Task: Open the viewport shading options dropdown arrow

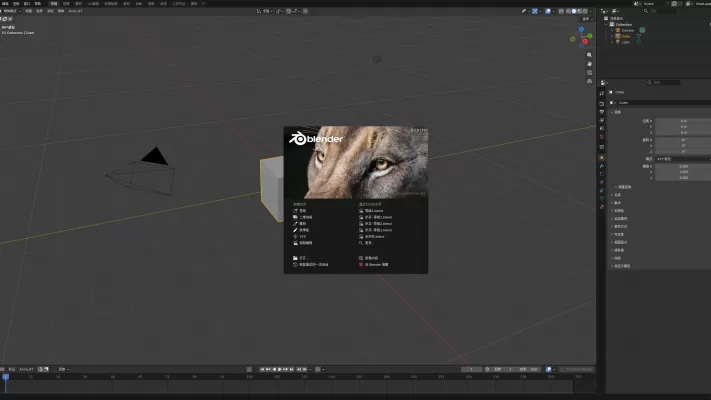Action: coord(590,11)
